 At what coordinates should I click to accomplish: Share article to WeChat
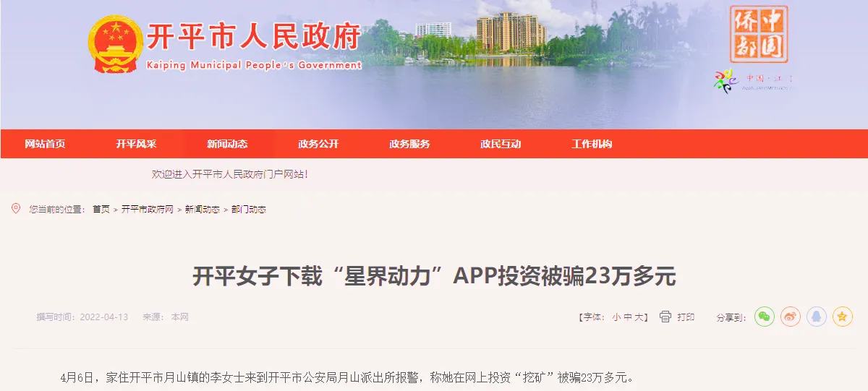(x=765, y=317)
